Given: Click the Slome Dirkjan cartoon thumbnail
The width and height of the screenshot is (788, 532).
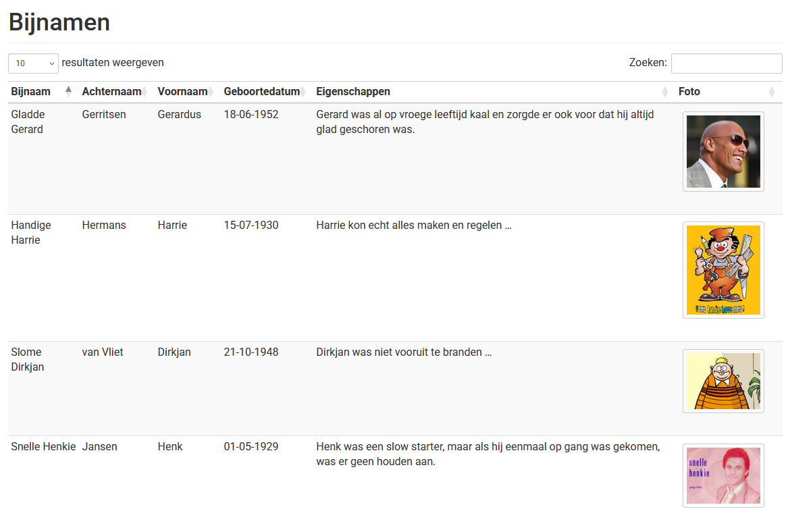Looking at the screenshot, I should click(723, 381).
